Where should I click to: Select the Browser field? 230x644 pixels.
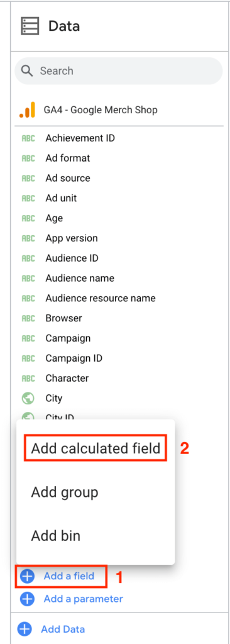pos(63,318)
